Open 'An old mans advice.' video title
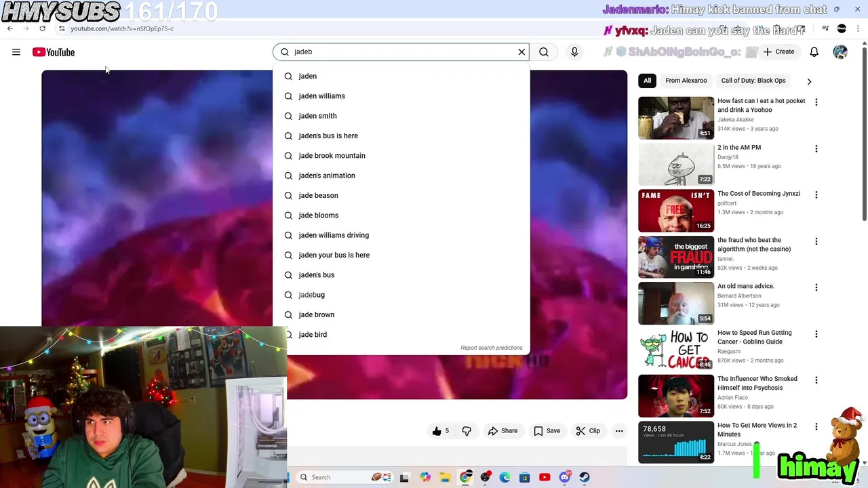868x488 pixels. pyautogui.click(x=746, y=286)
